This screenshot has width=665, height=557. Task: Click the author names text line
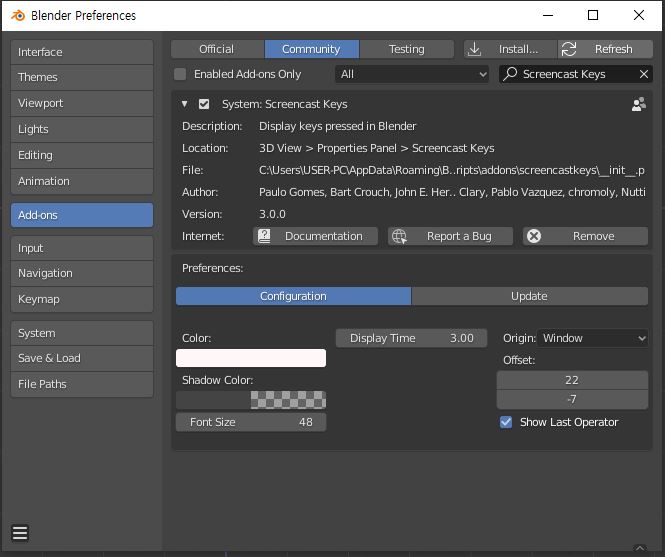452,192
